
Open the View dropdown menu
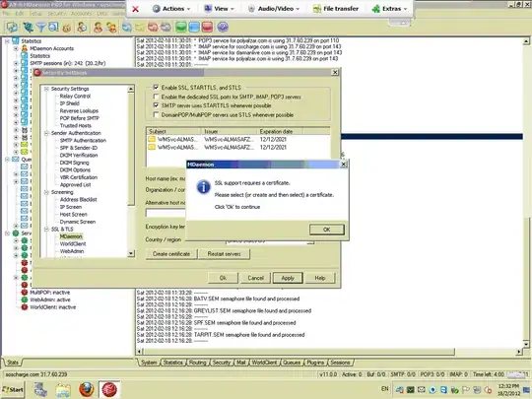pos(219,9)
